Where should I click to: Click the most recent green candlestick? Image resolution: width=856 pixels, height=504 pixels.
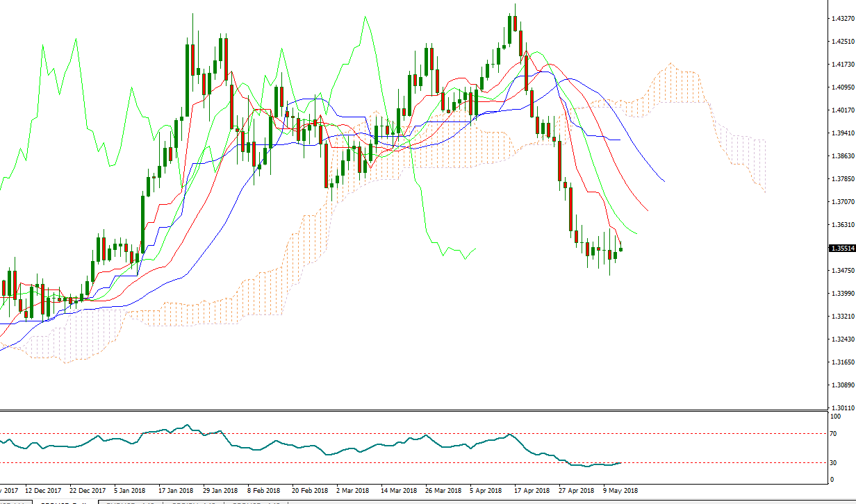[620, 249]
